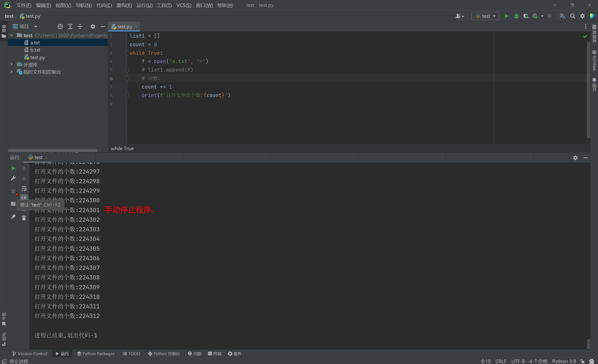Close the test tab in the Run panel

point(46,157)
